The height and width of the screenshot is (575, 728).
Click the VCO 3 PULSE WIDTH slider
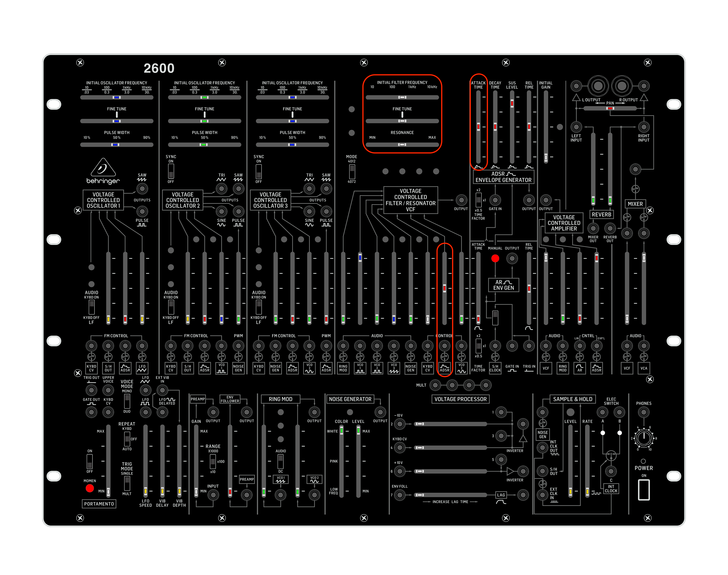[x=293, y=145]
